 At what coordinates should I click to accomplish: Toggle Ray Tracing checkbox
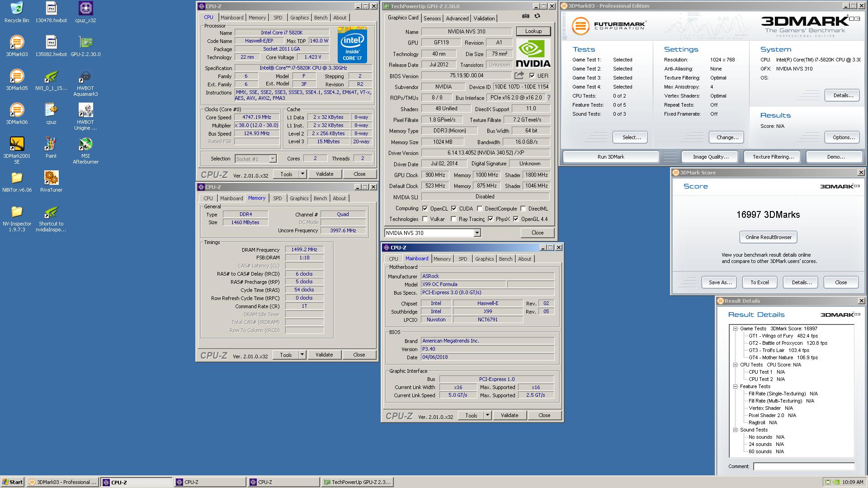[x=453, y=219]
